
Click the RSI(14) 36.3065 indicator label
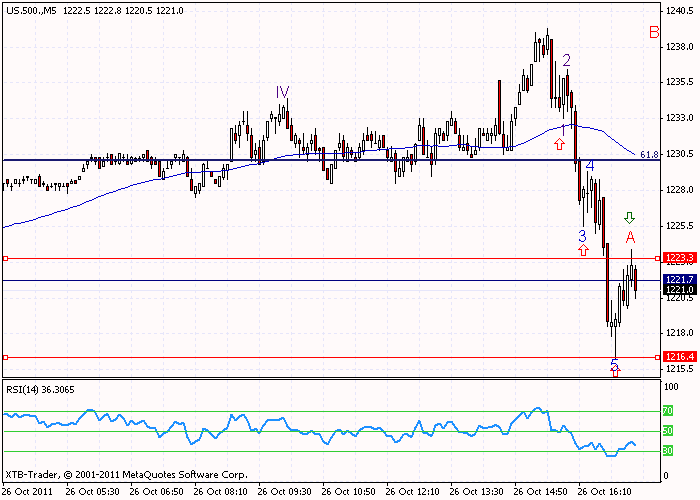40,390
